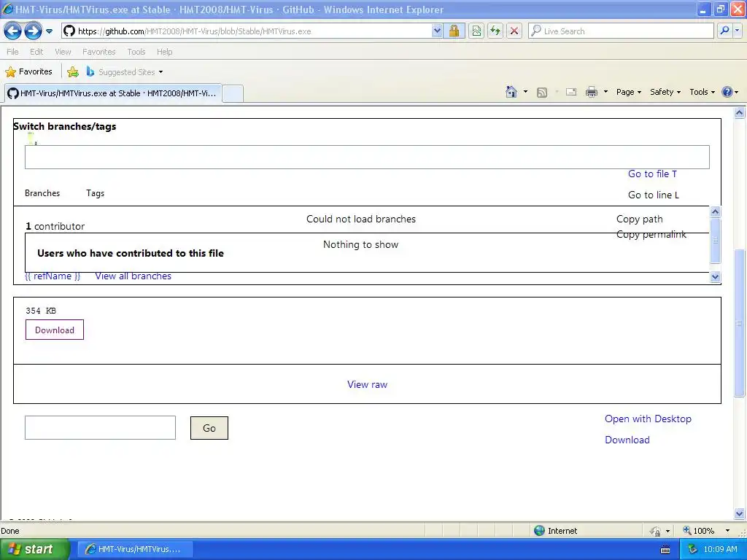Click the Download link below Open with Desktop
747x560 pixels.
click(x=627, y=440)
